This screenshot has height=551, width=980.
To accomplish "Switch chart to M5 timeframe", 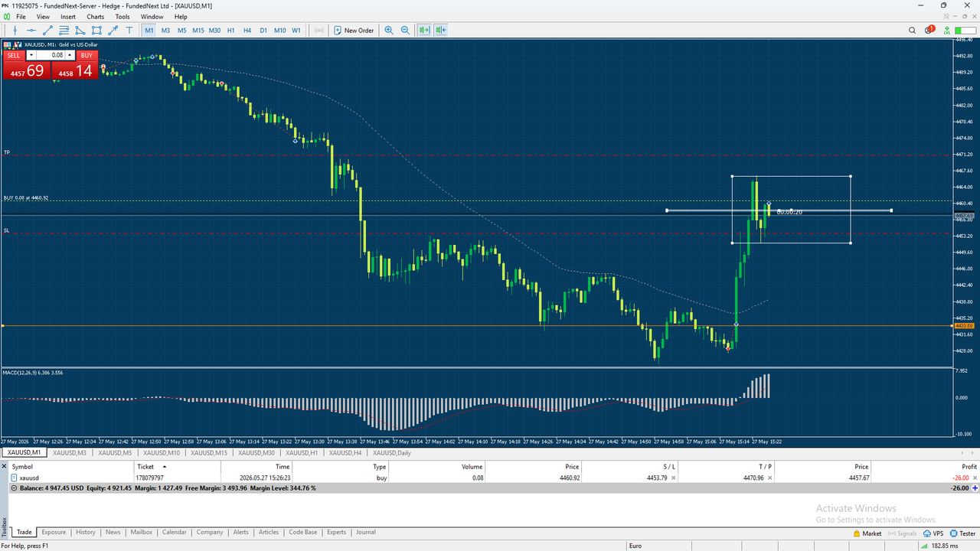I will point(181,31).
